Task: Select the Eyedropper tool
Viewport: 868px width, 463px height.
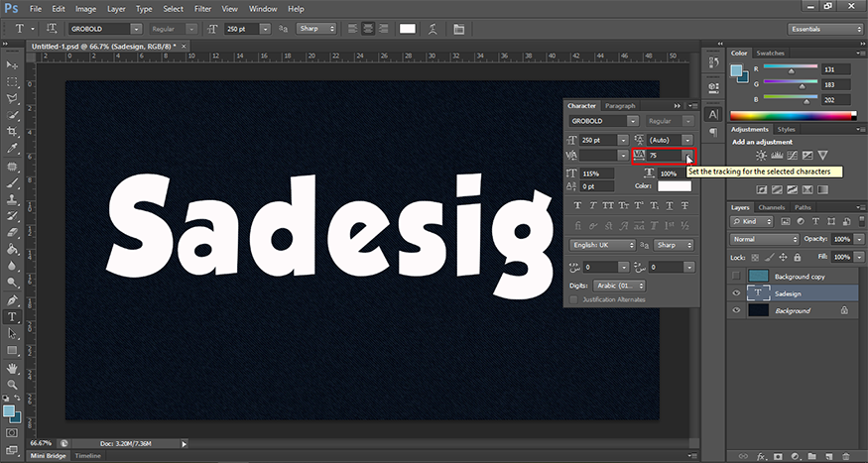Action: click(12, 149)
